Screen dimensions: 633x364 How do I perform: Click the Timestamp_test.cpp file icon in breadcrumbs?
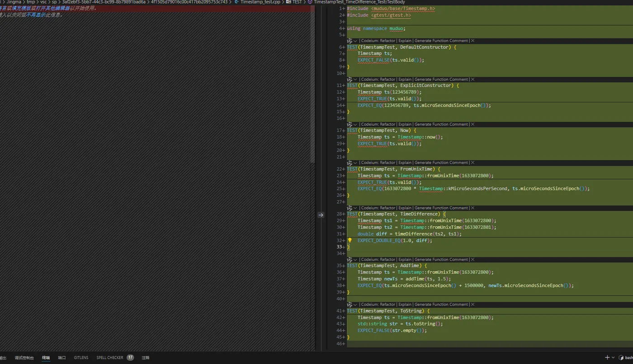click(236, 2)
